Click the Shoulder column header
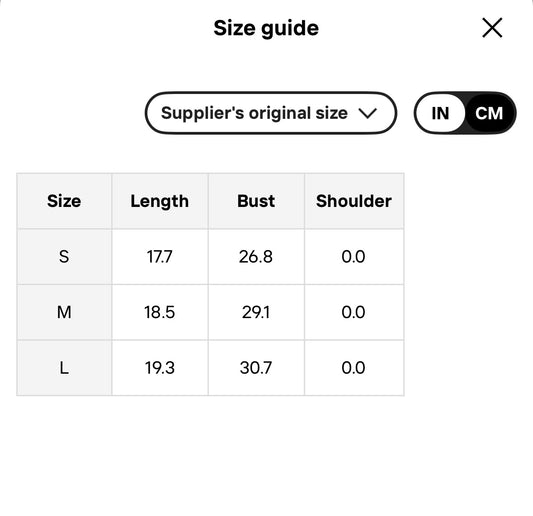 (354, 201)
